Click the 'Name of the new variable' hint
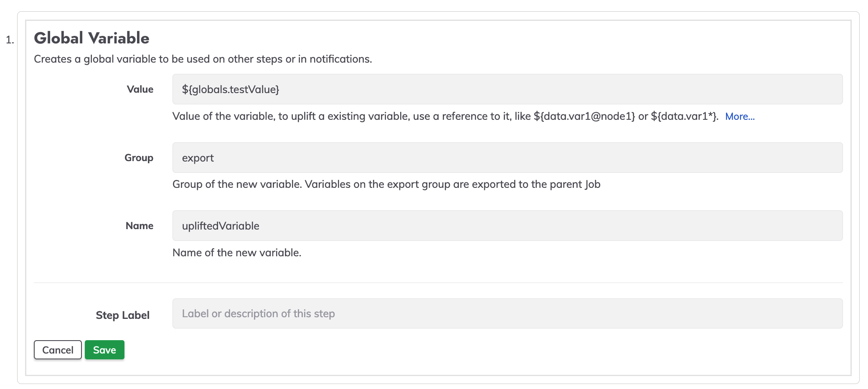 click(237, 253)
